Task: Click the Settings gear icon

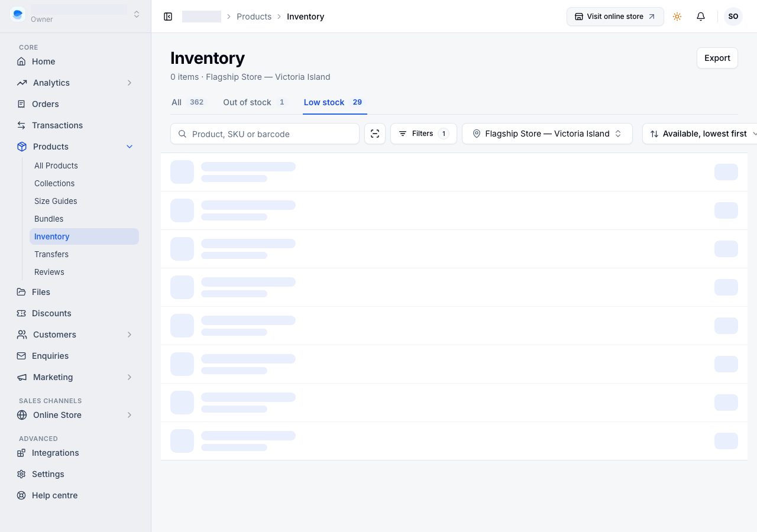Action: pyautogui.click(x=21, y=474)
